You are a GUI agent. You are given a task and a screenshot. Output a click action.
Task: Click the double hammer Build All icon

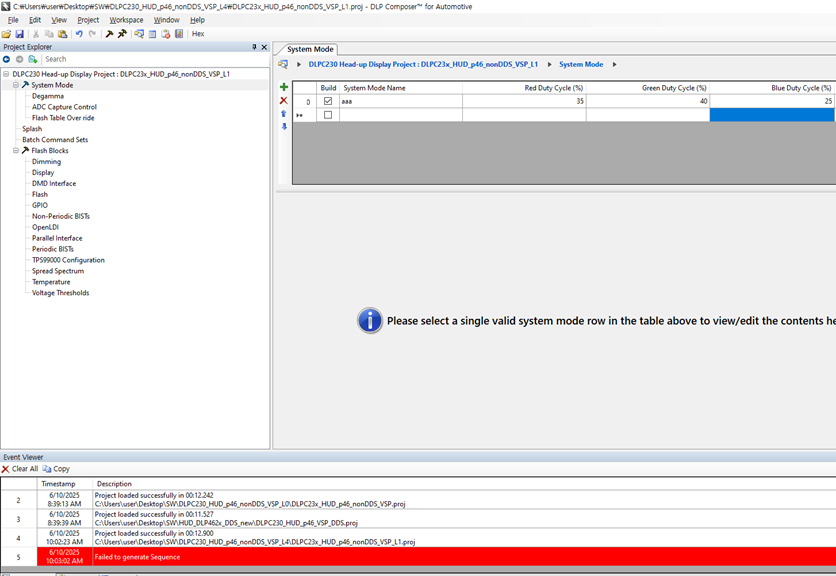(x=122, y=34)
